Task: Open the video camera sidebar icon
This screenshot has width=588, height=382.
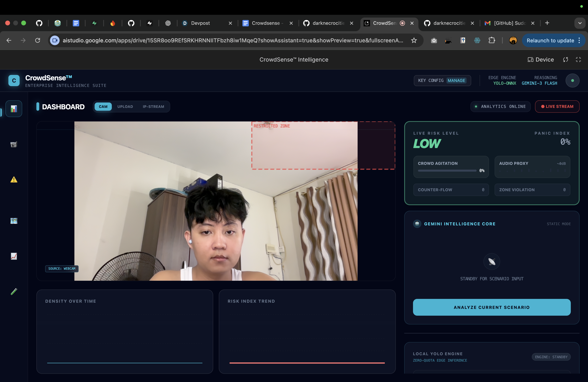Action: click(14, 144)
